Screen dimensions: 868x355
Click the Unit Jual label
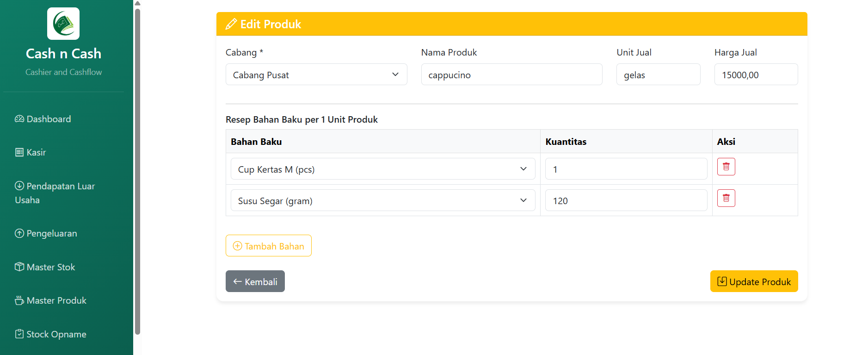coord(634,52)
